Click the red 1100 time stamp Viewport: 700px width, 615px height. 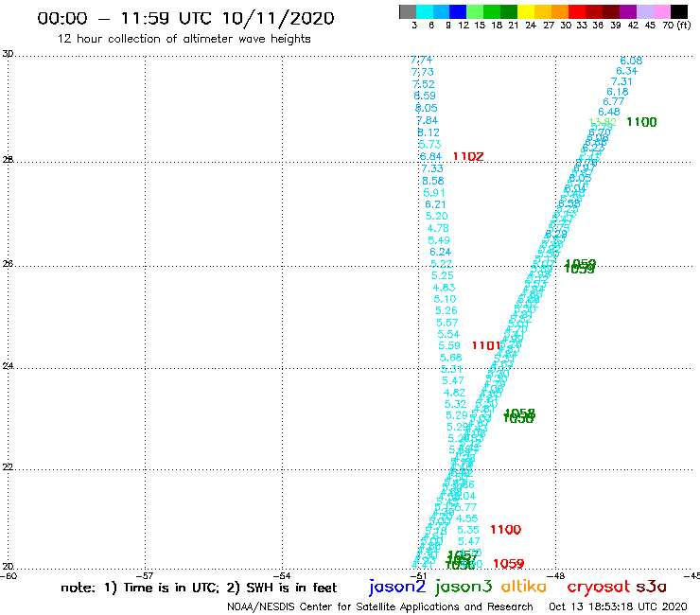click(x=505, y=530)
